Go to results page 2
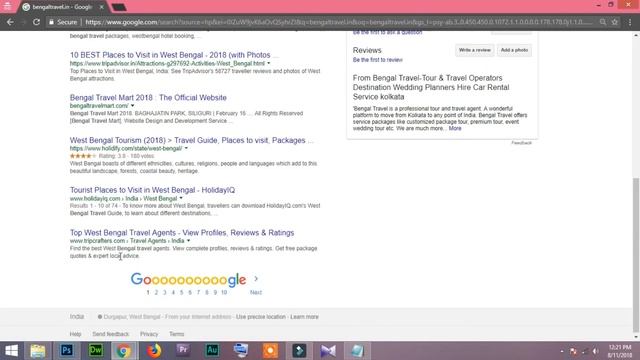Image resolution: width=640 pixels, height=360 pixels. click(x=156, y=292)
